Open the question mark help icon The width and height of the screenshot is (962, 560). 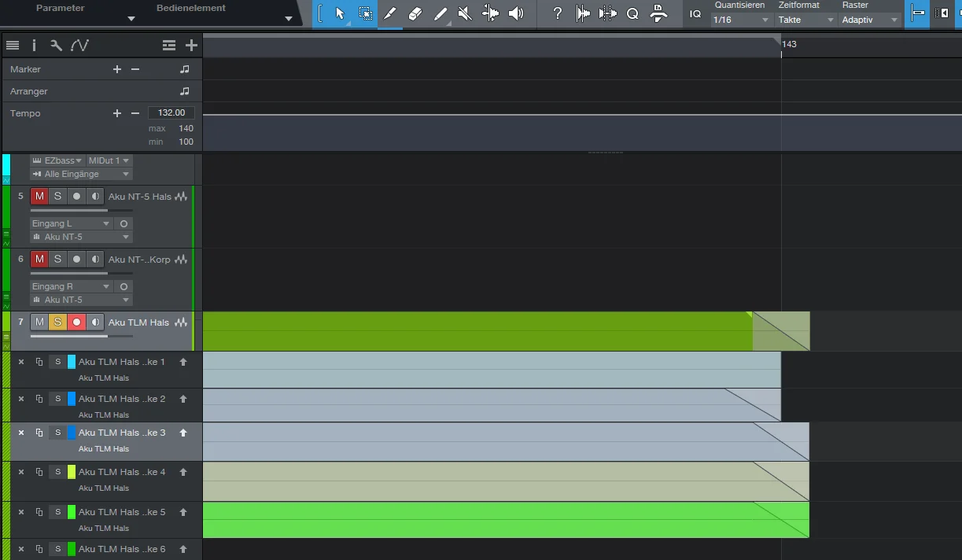point(558,13)
